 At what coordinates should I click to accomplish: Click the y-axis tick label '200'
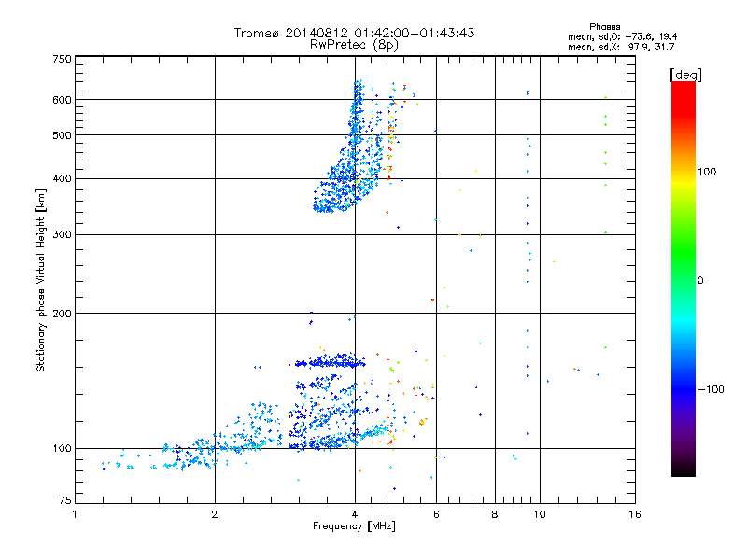coord(62,314)
